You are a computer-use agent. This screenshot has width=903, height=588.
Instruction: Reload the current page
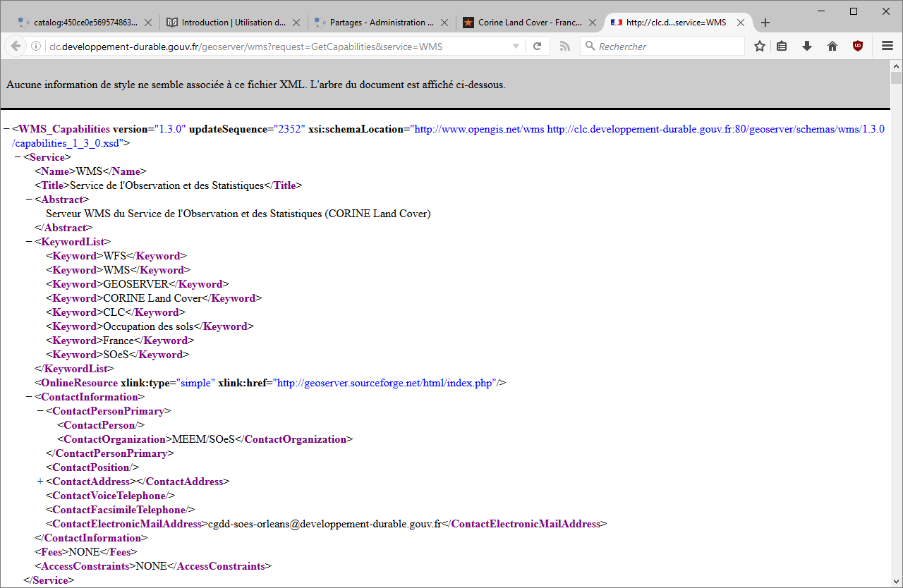[538, 47]
